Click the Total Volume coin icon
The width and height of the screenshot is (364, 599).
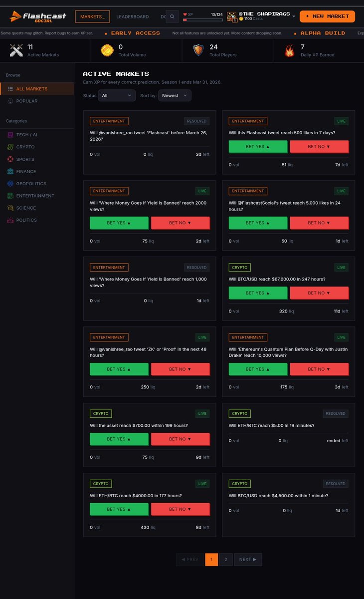coord(107,50)
